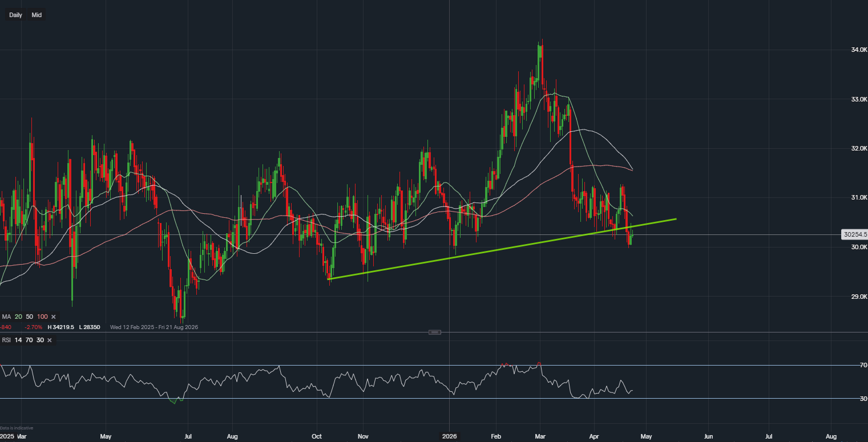Click the current price label 30254.5
This screenshot has width=868, height=442.
pyautogui.click(x=854, y=234)
